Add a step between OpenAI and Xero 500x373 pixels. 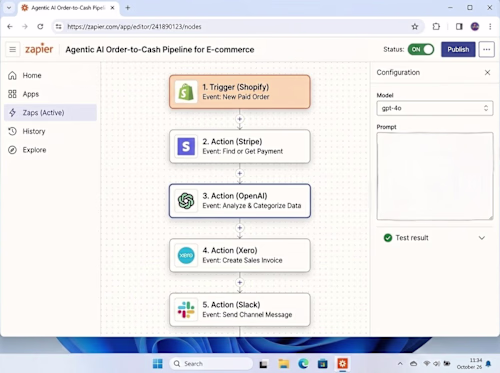[x=239, y=228]
